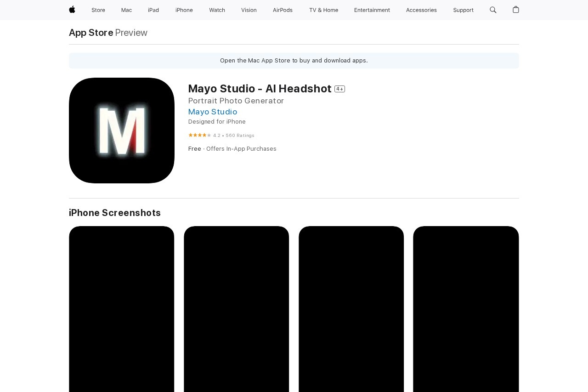Open the third iPhone screenshot
This screenshot has width=588, height=392.
pyautogui.click(x=351, y=309)
